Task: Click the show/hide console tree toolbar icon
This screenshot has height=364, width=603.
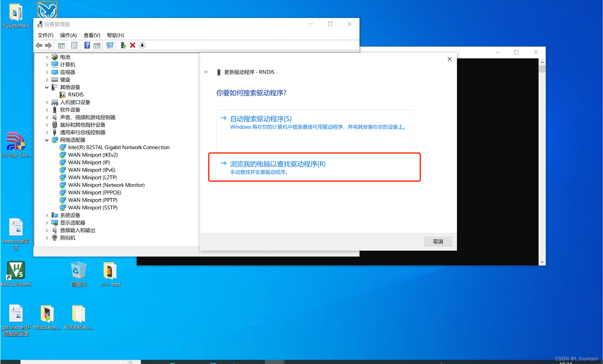Action: tap(61, 45)
